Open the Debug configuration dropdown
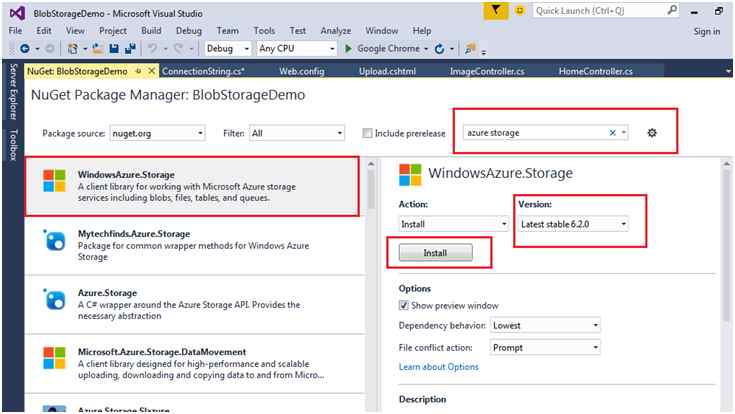This screenshot has height=414, width=735. click(228, 48)
